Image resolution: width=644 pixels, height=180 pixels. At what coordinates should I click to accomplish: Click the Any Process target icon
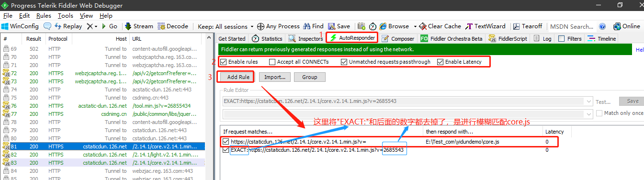coord(260,26)
